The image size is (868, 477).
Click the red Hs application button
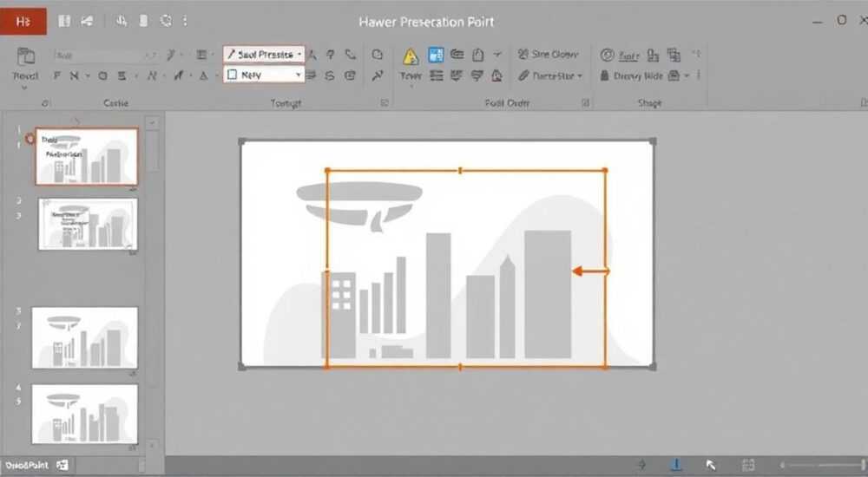tap(23, 22)
